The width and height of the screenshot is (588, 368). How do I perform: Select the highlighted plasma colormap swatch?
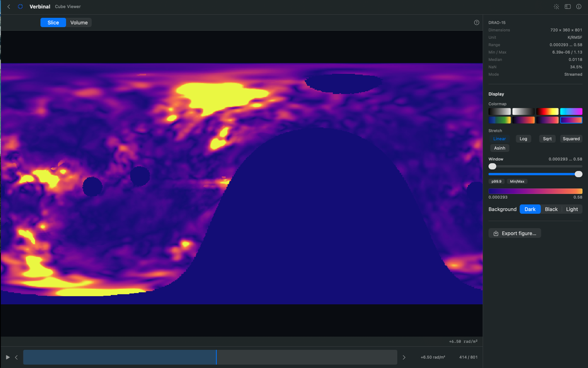click(571, 120)
